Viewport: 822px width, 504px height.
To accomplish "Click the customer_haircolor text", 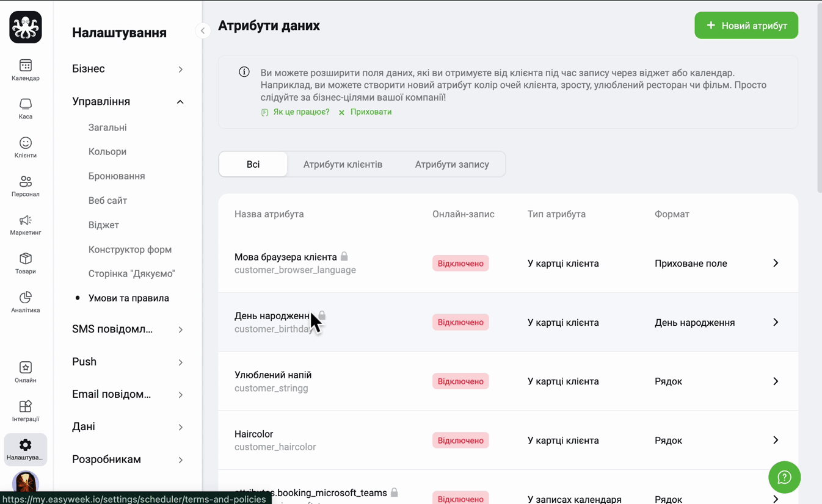I will [x=275, y=447].
